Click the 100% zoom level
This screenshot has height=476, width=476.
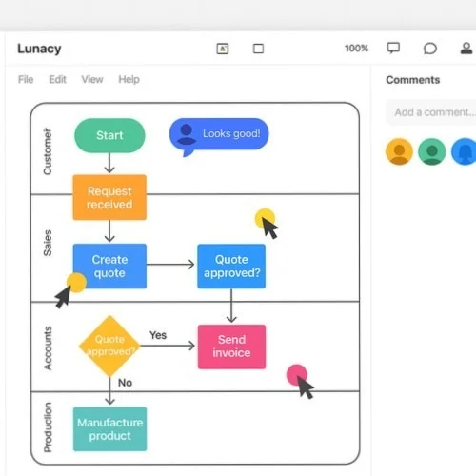click(x=356, y=49)
